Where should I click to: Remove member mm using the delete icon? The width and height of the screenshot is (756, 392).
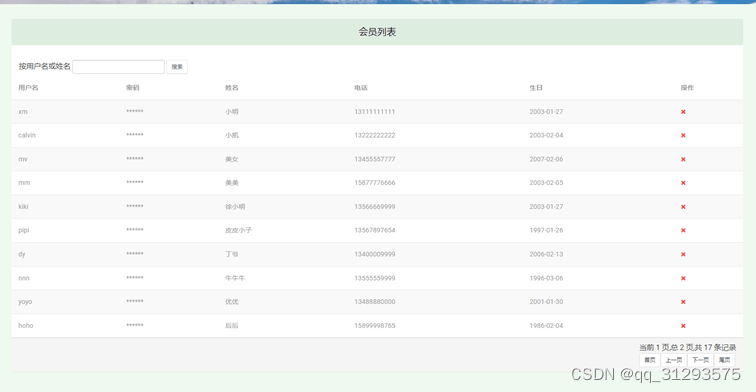click(683, 183)
